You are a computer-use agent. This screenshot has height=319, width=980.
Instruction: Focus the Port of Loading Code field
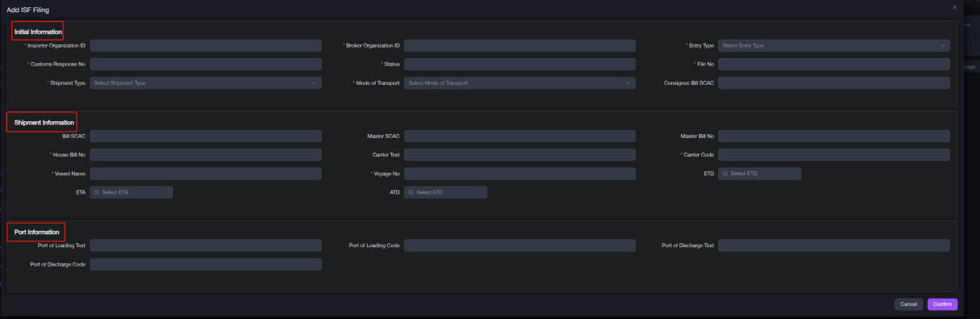[519, 246]
